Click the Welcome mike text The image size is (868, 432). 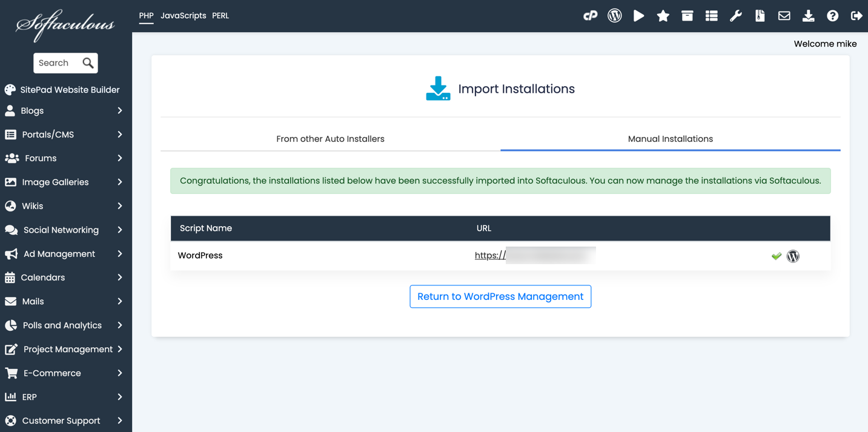[x=825, y=44]
